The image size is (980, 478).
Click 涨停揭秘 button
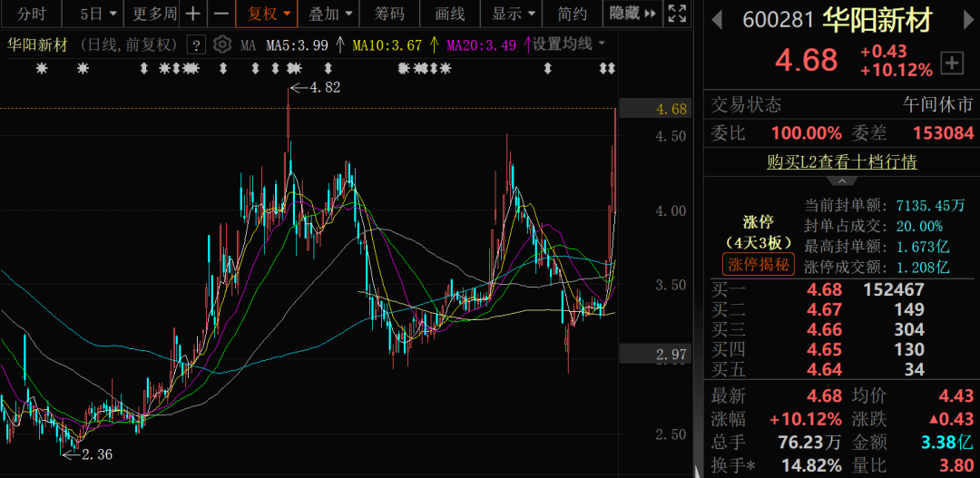point(758,265)
